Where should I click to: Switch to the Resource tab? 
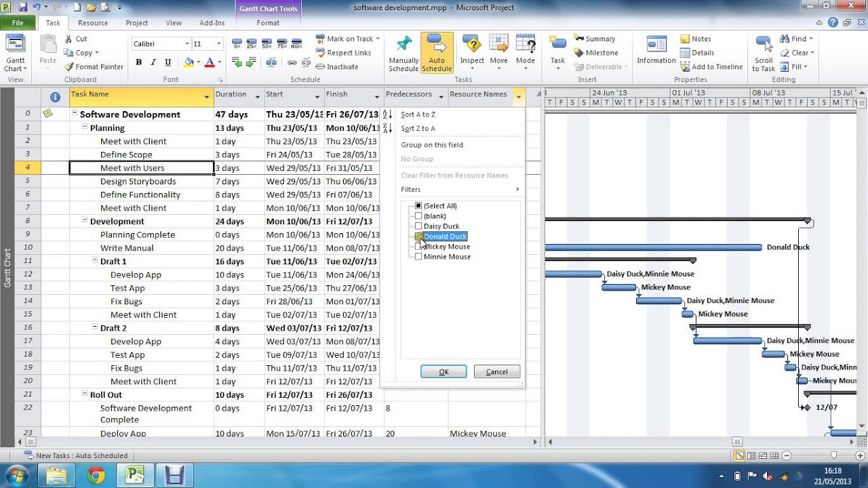[93, 23]
